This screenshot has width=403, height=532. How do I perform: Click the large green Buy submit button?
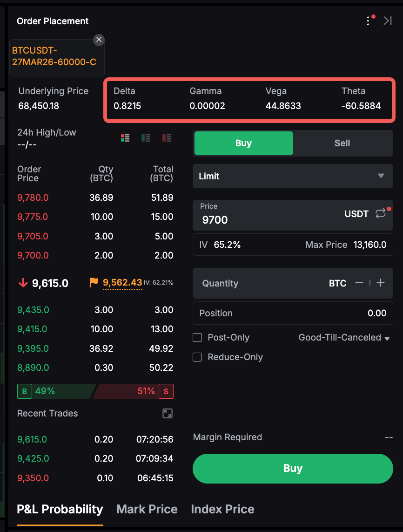tap(293, 469)
